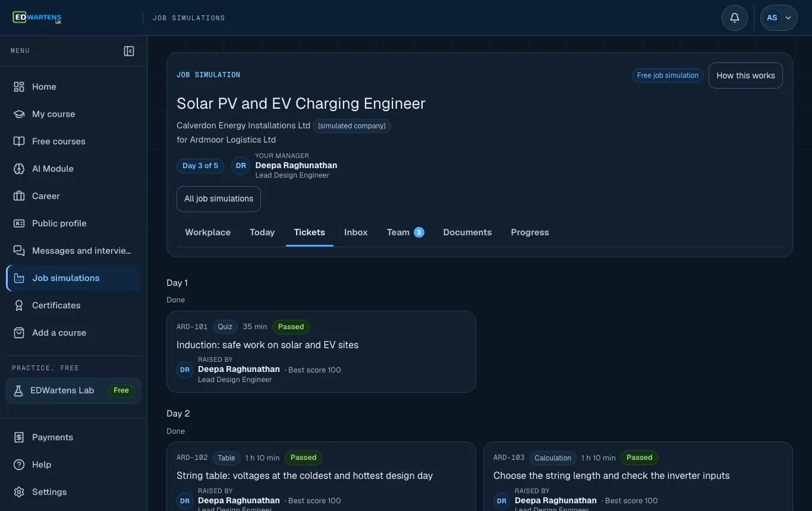
Task: Click the Free job simulation badge
Action: pyautogui.click(x=668, y=75)
